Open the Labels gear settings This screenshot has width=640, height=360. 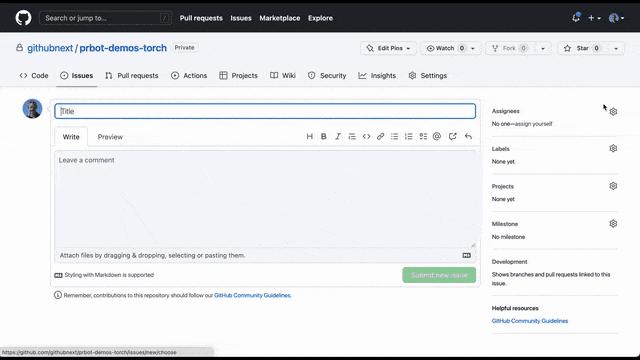[x=613, y=149]
